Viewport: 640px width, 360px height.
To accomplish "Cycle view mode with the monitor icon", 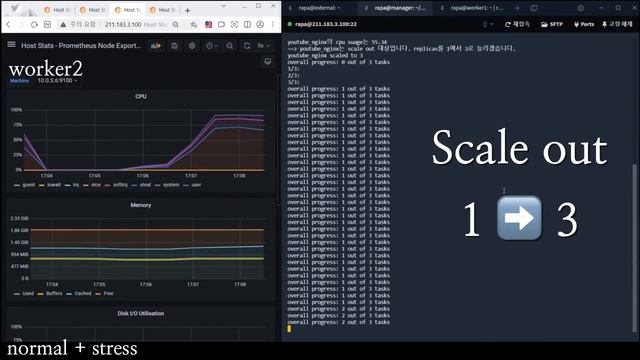I will click(268, 62).
